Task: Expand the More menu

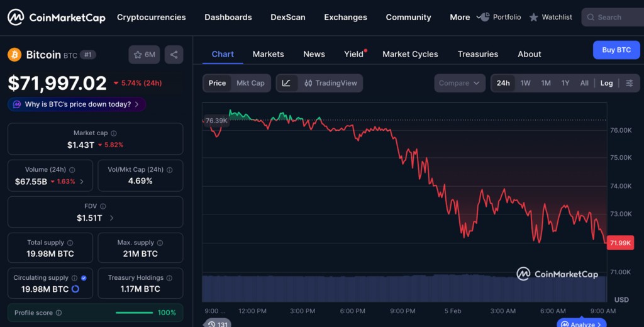Action: coord(465,17)
